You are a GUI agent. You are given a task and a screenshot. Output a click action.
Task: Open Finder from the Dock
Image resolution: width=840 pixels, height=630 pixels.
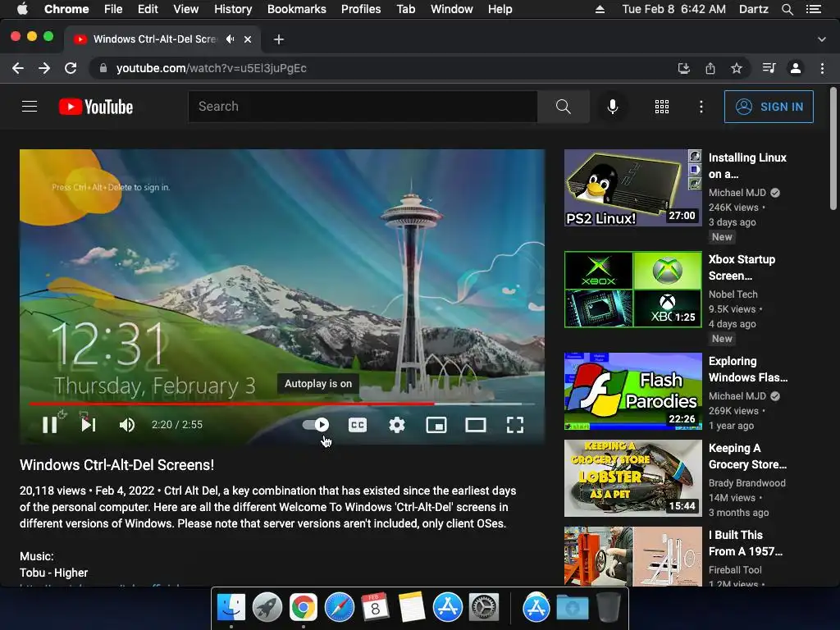tap(231, 608)
